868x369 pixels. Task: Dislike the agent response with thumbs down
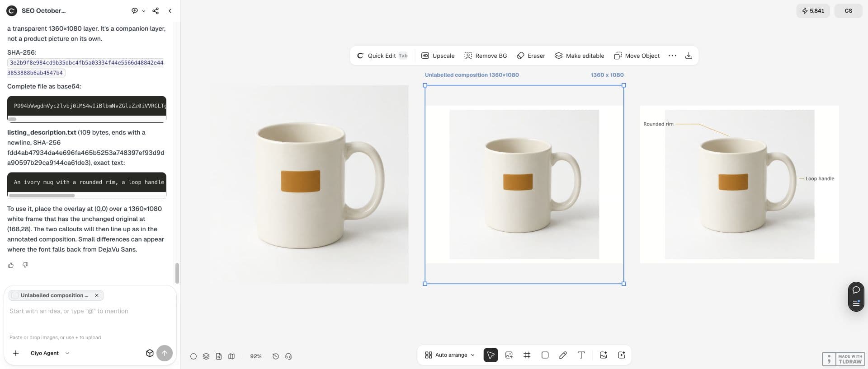(25, 265)
